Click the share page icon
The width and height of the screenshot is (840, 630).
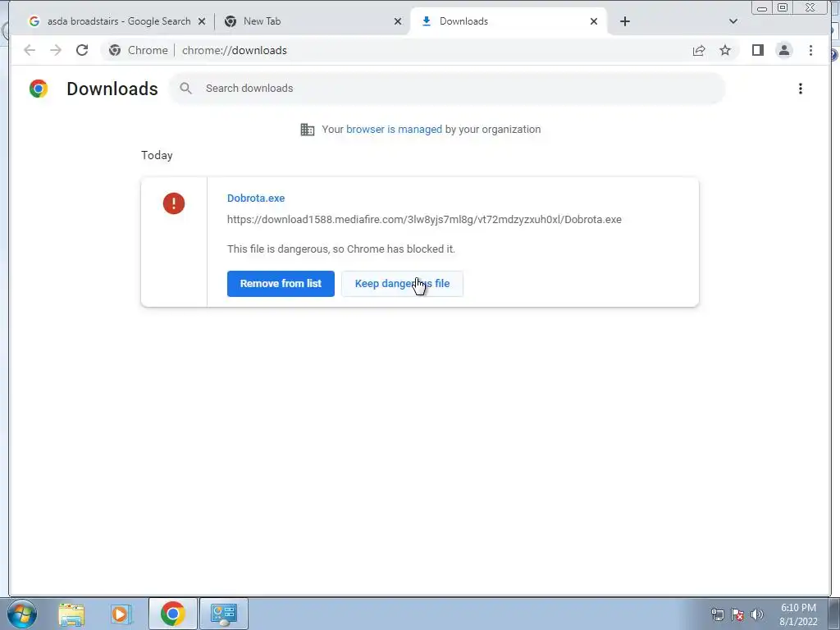tap(699, 50)
